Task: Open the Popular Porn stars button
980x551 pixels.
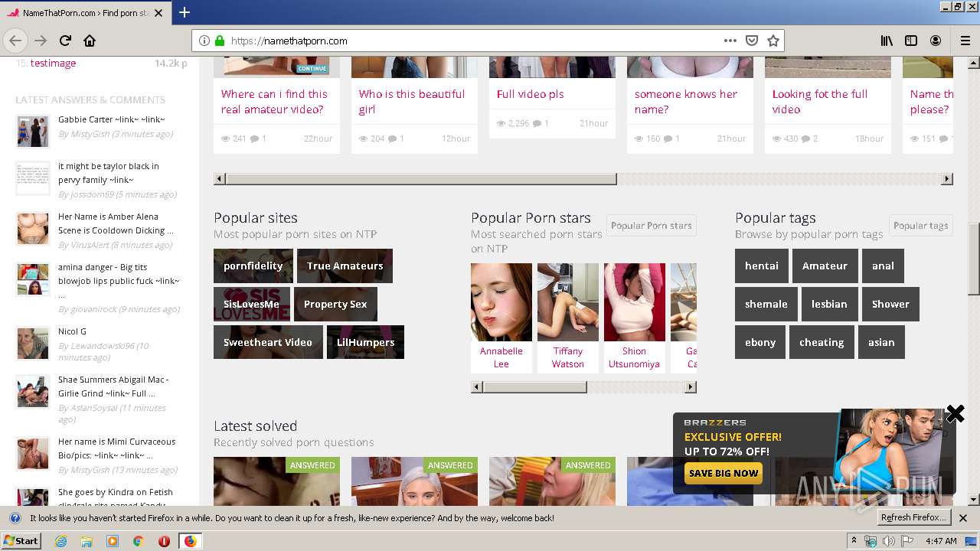Action: point(651,226)
